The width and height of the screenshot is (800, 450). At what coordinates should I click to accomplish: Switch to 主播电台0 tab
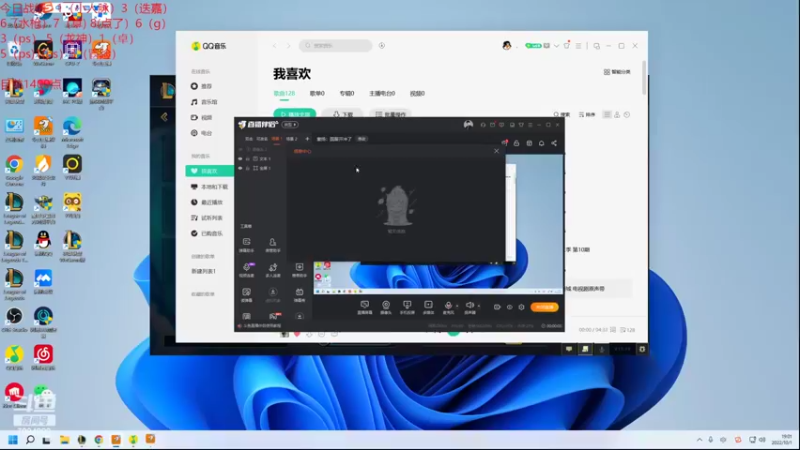click(382, 93)
